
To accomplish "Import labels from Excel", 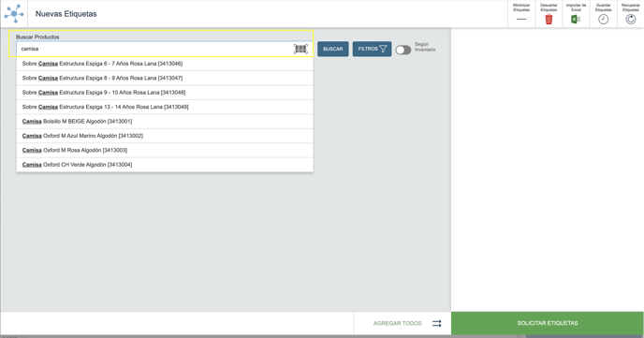I will click(x=576, y=13).
